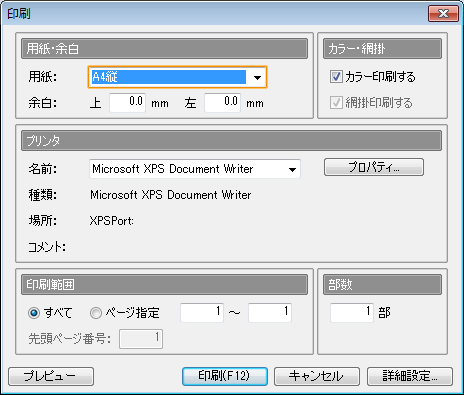Close the 印刷 dialog window
Screen dimensions: 464x395
coord(444,14)
